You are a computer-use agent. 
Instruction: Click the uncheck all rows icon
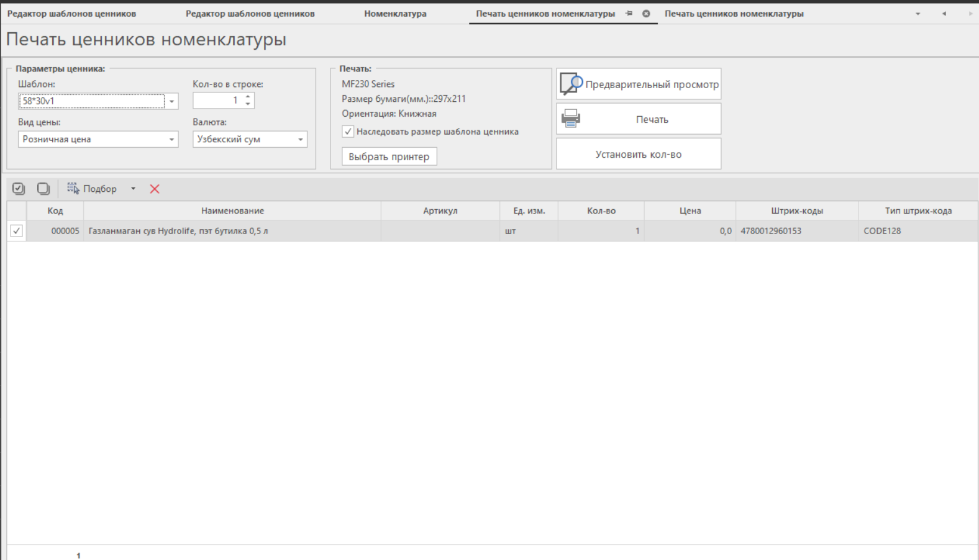[x=43, y=189]
